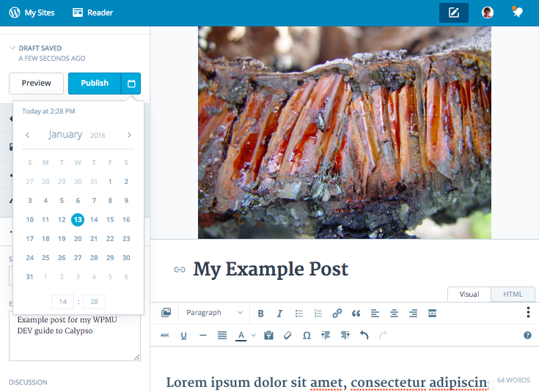This screenshot has width=539, height=392.
Task: Clear formatting with the eraser icon
Action: coord(287,336)
